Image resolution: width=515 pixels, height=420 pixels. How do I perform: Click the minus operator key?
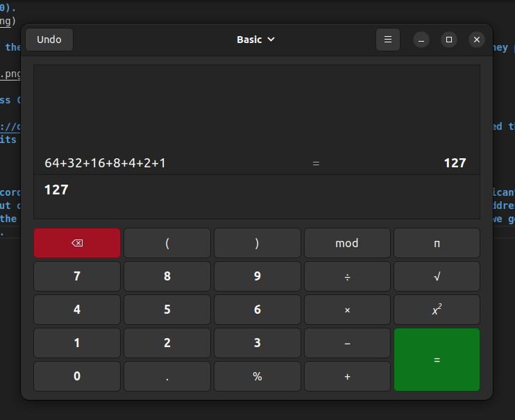coord(347,343)
